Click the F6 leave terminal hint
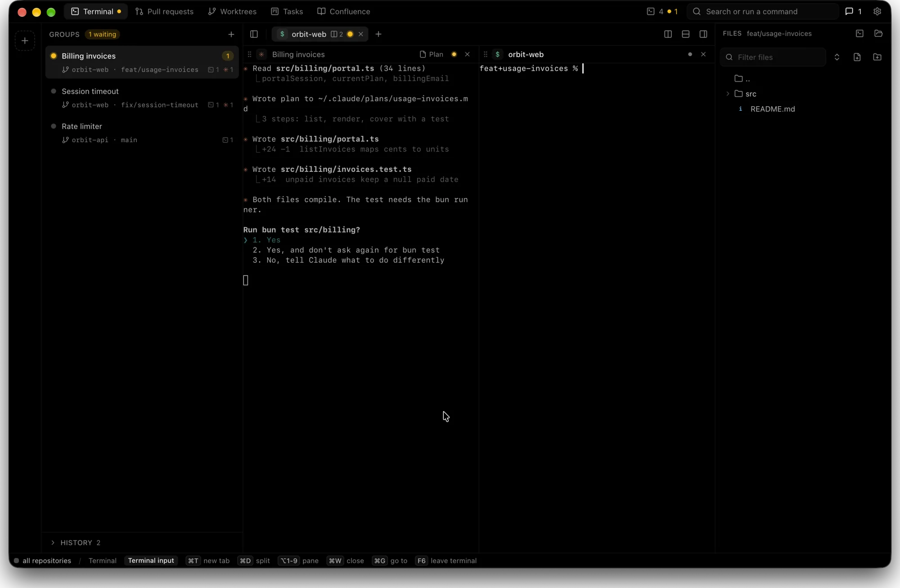900x588 pixels. 445,561
